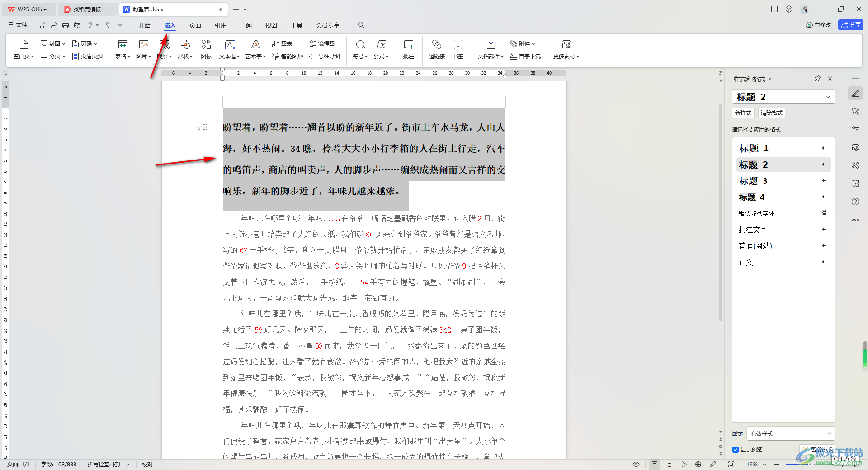Insert a bookmark (书签)

[x=458, y=49]
